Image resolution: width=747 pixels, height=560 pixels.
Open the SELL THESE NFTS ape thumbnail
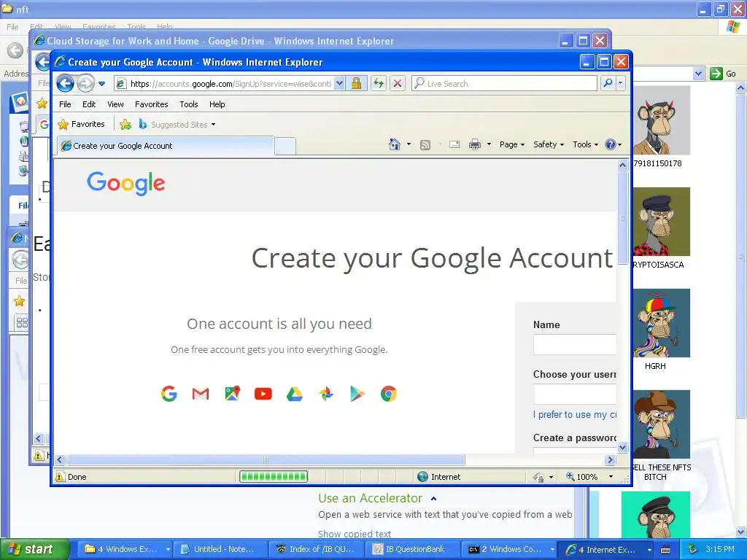click(x=661, y=424)
